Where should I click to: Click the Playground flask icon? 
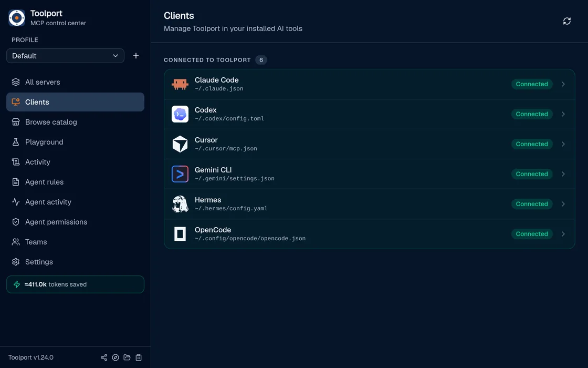(16, 142)
